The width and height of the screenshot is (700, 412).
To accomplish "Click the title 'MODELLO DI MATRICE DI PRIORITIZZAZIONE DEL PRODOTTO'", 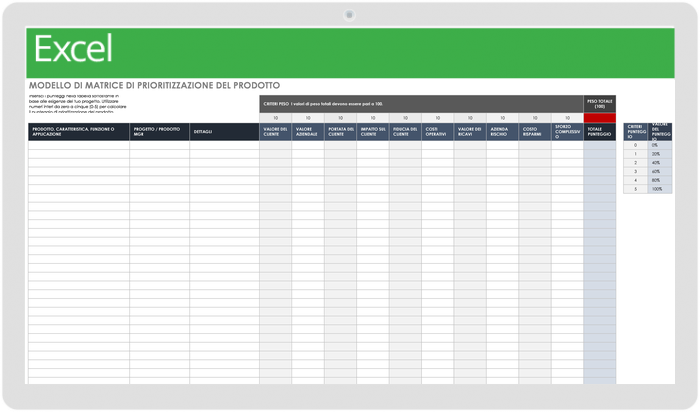I will (154, 85).
